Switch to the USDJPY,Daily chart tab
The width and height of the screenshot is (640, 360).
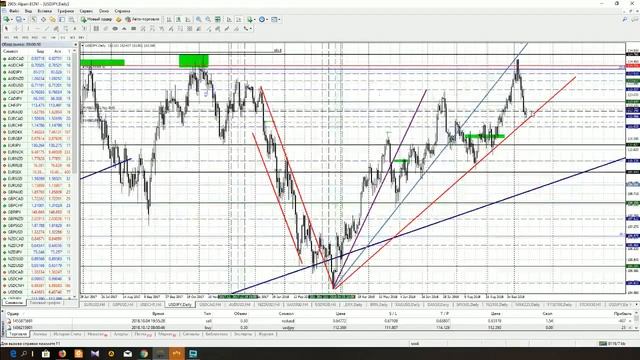tap(180, 305)
